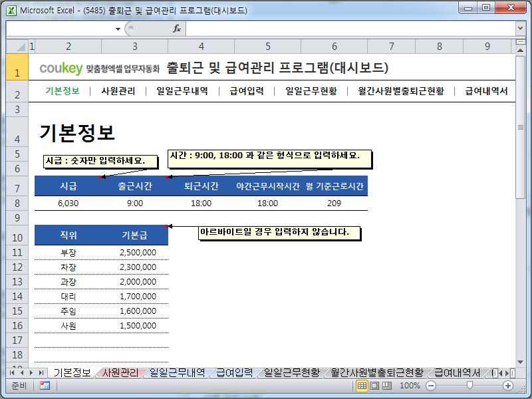Expand the formula bar with the chevron
The width and height of the screenshot is (532, 399).
(x=520, y=29)
